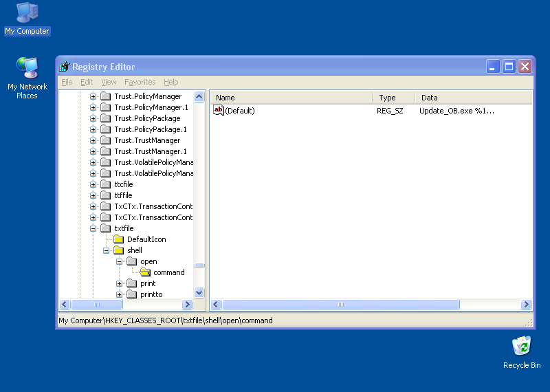The height and width of the screenshot is (392, 550).
Task: Click the tree pane horizontal scrollbar thumb
Action: pos(97,304)
